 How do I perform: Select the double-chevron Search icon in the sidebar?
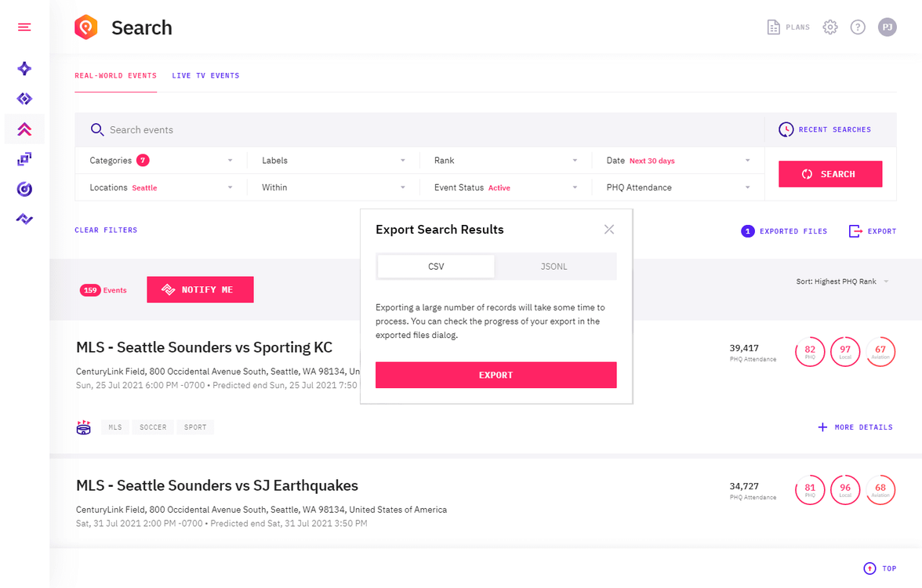(24, 129)
